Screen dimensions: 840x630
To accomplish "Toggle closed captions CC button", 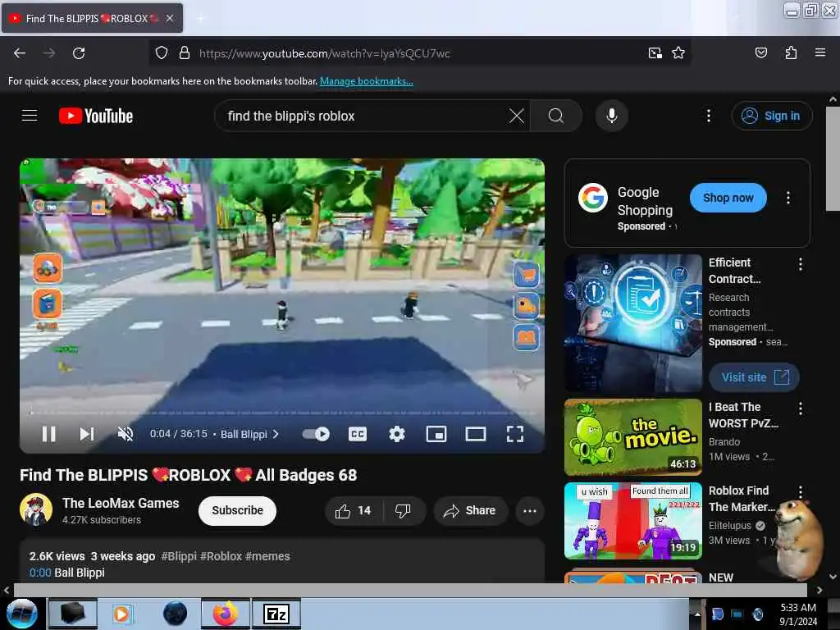I will (x=358, y=434).
